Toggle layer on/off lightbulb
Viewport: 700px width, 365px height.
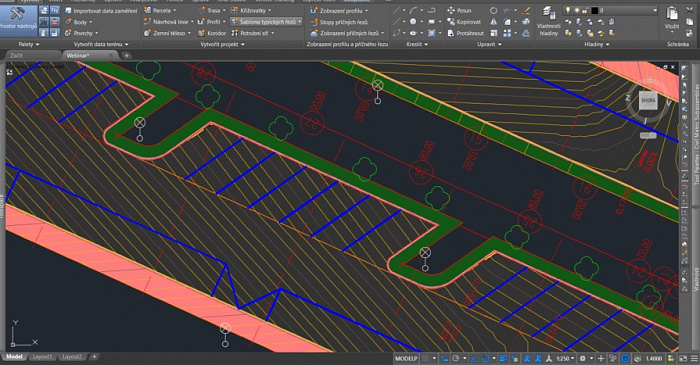pos(568,10)
